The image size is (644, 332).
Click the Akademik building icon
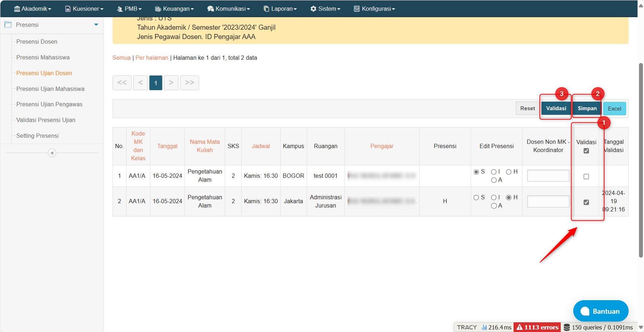(17, 9)
